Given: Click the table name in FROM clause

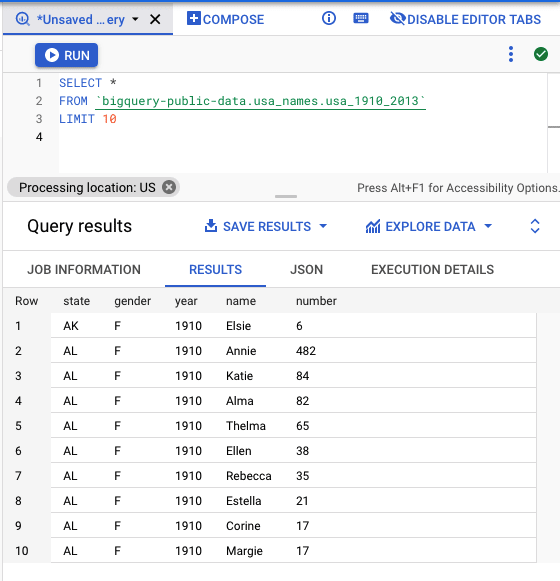Looking at the screenshot, I should point(261,101).
